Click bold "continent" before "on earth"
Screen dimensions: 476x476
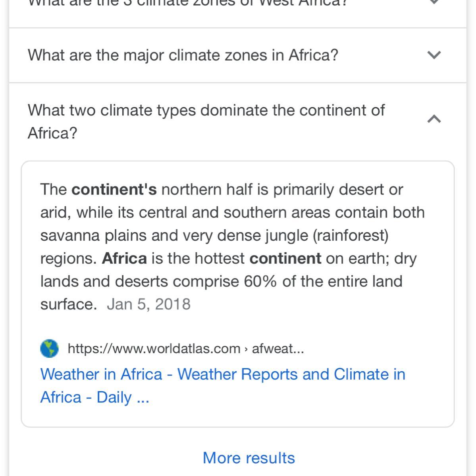click(285, 259)
